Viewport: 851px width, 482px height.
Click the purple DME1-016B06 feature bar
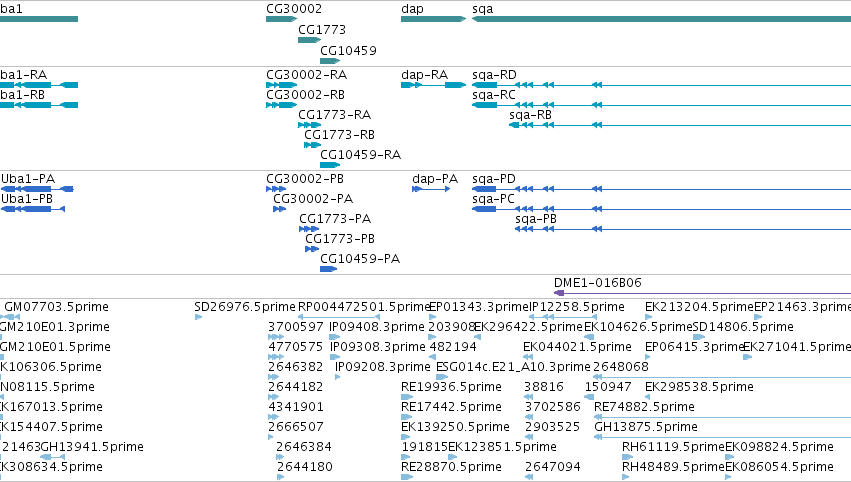pos(702,293)
